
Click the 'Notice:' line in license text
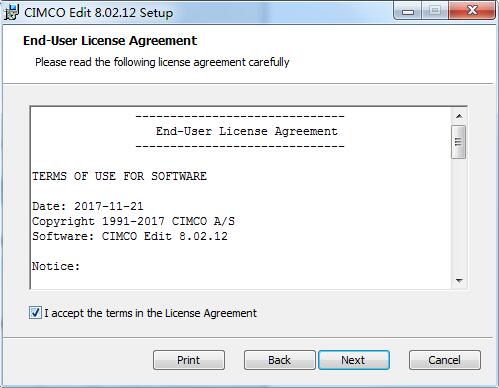[56, 266]
